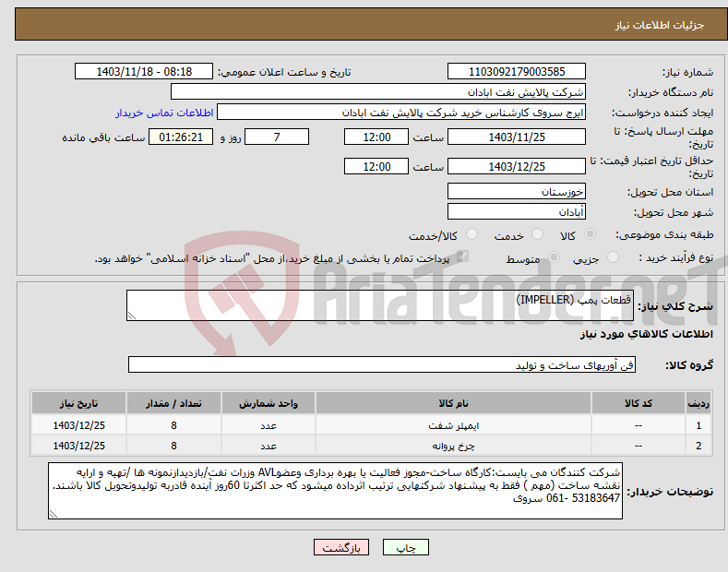
Task: Click the response deadline time 12:00 field
Action: pyautogui.click(x=376, y=137)
